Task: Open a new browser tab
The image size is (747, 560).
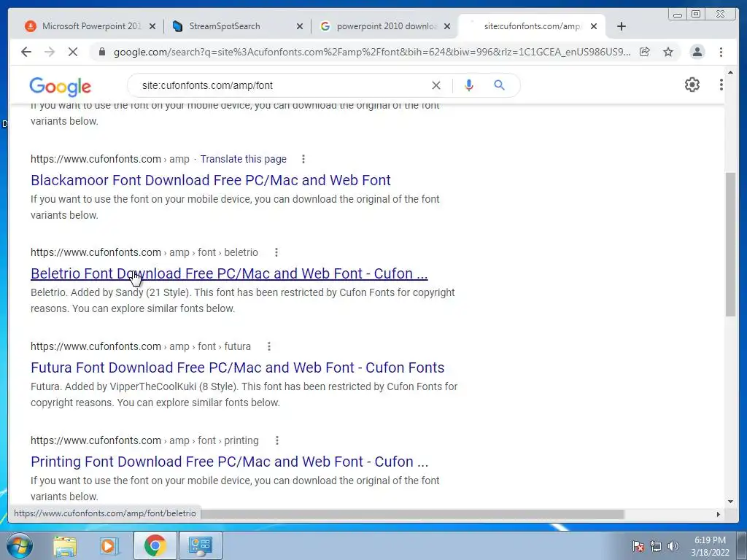Action: (x=622, y=26)
